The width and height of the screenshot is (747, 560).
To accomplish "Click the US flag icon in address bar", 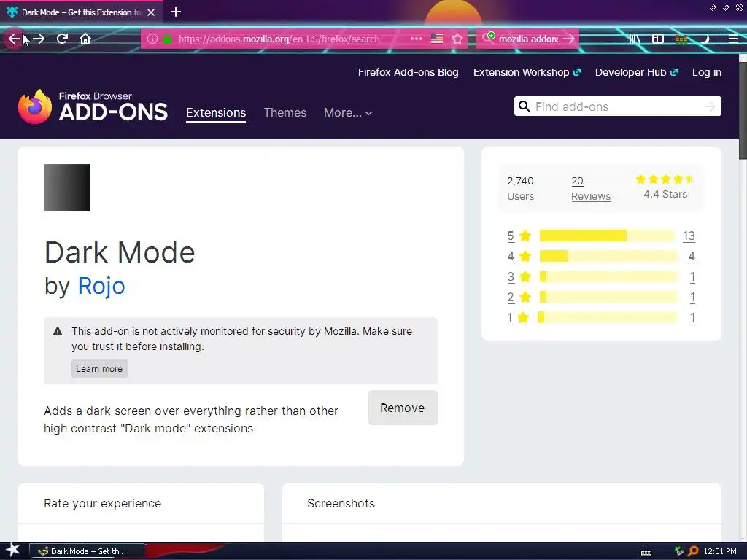I will 436,39.
